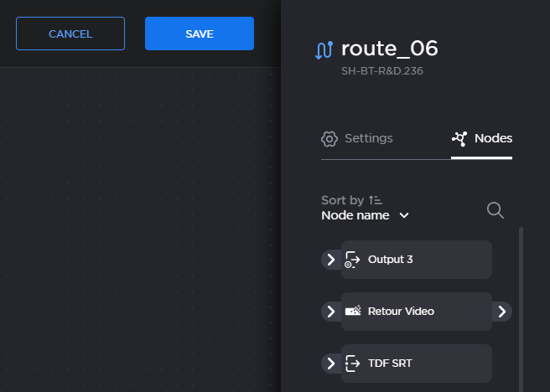Image resolution: width=550 pixels, height=392 pixels.
Task: Expand left arrow of Retour Video node
Action: point(331,312)
